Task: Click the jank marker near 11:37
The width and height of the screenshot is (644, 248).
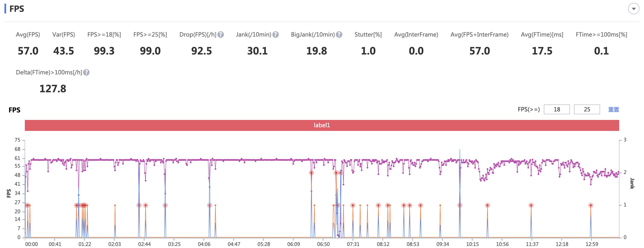Action: (531, 205)
